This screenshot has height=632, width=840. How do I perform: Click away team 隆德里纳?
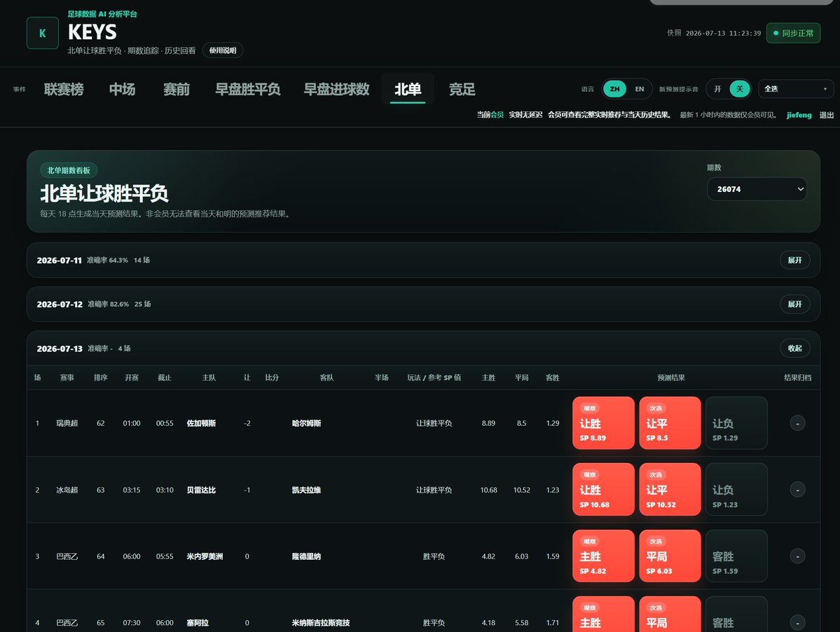306,556
